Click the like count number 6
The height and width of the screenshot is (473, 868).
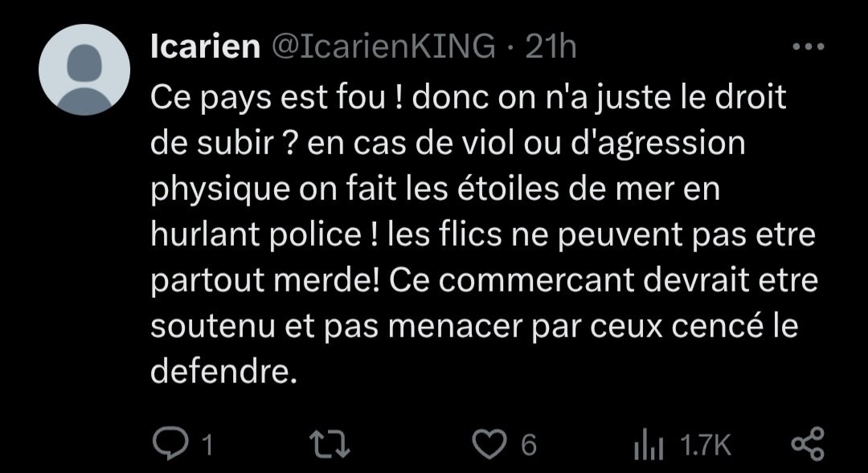pyautogui.click(x=529, y=445)
